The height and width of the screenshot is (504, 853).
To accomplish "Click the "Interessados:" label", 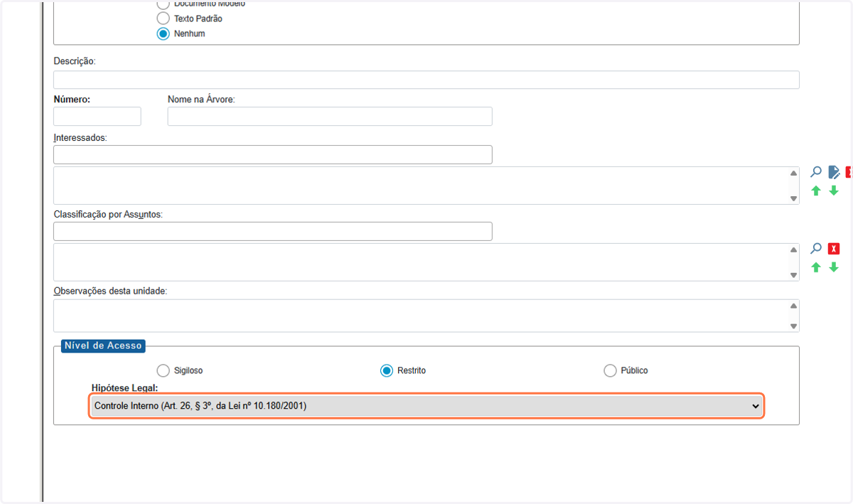I will tap(80, 137).
